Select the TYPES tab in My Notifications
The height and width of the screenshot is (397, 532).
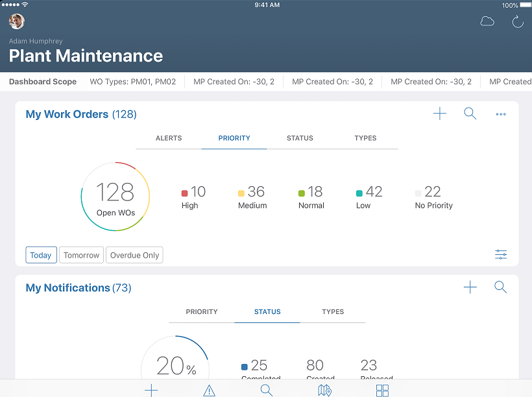click(333, 312)
